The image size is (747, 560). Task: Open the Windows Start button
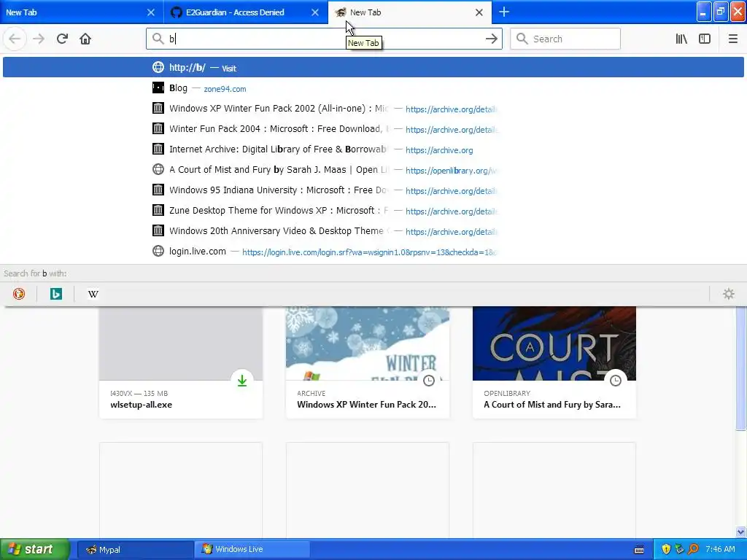(x=34, y=550)
